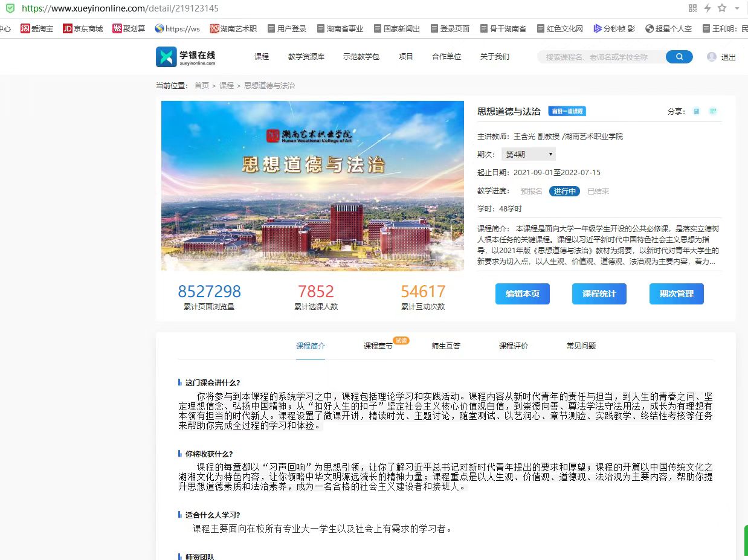Click the star bookmark icon in address bar
The image size is (748, 560).
click(721, 8)
